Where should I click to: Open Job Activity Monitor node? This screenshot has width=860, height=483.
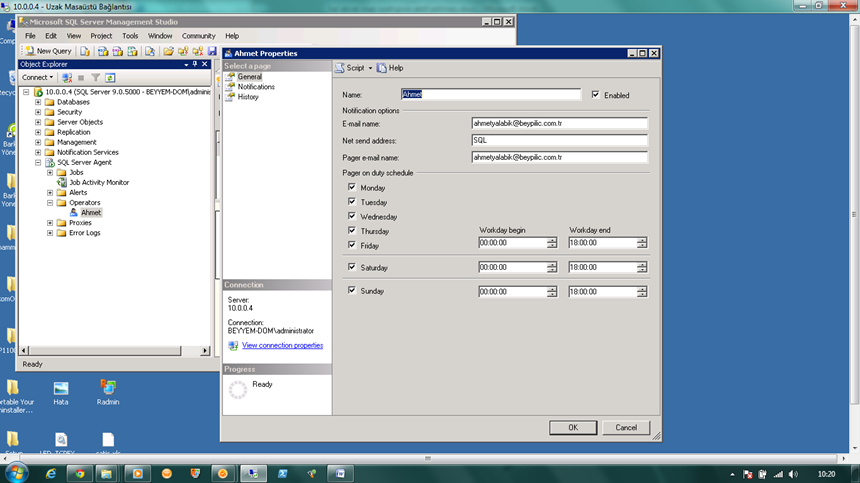pyautogui.click(x=98, y=183)
